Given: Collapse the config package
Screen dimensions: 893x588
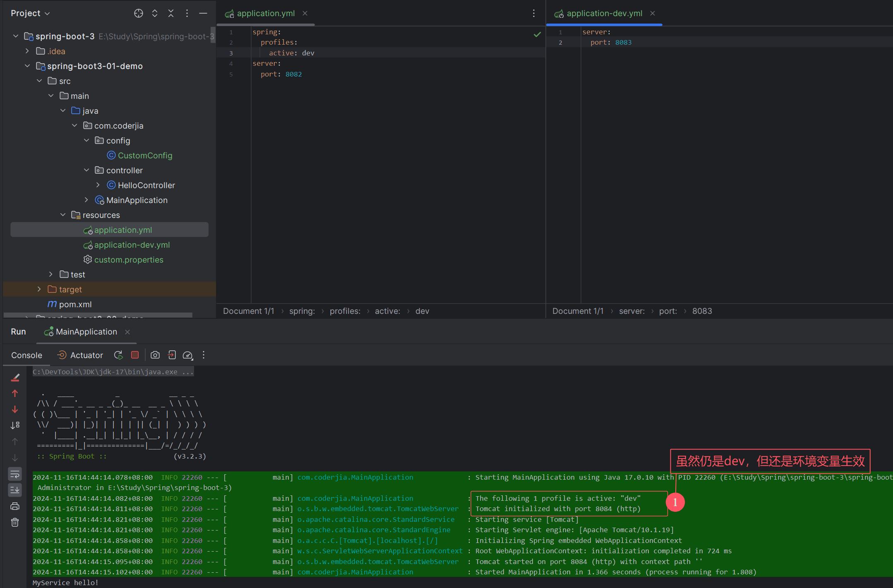Looking at the screenshot, I should (86, 140).
